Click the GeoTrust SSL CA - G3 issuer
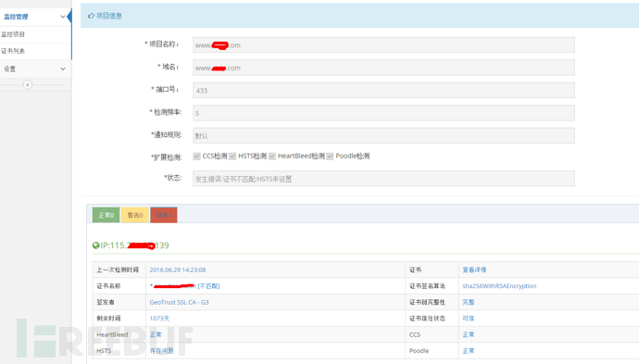639x364 pixels. (x=180, y=303)
